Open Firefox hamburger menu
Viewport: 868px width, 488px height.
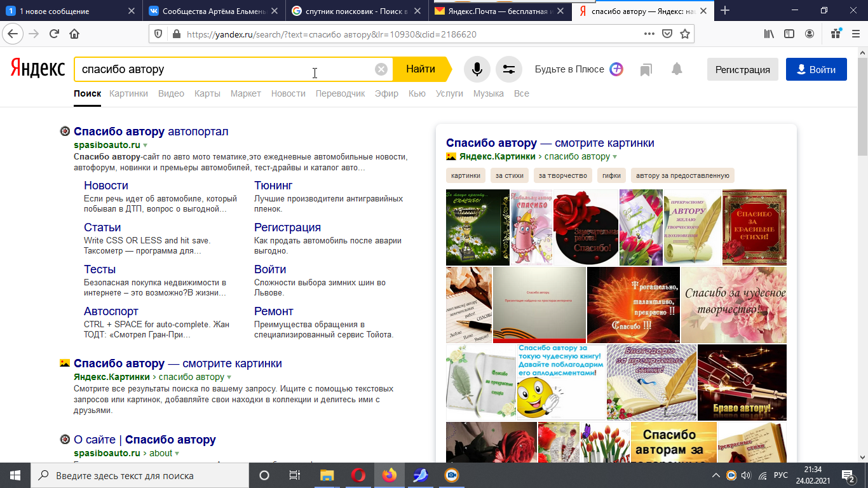point(855,34)
